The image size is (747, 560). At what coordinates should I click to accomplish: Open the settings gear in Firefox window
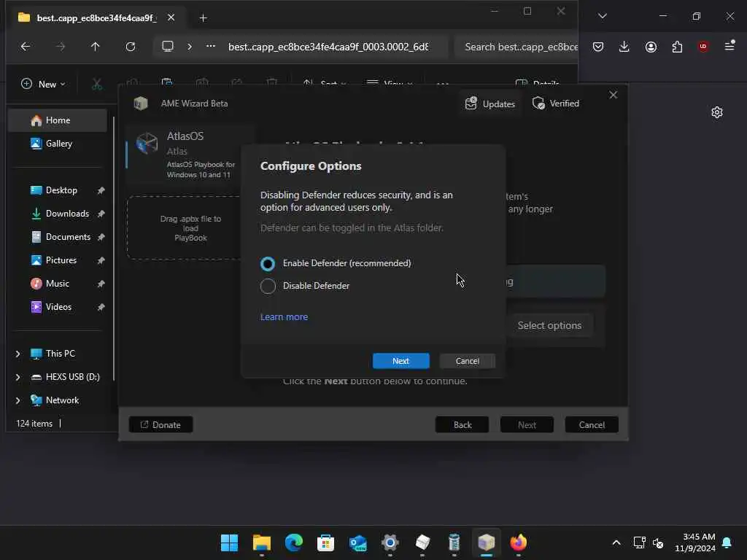pos(716,112)
